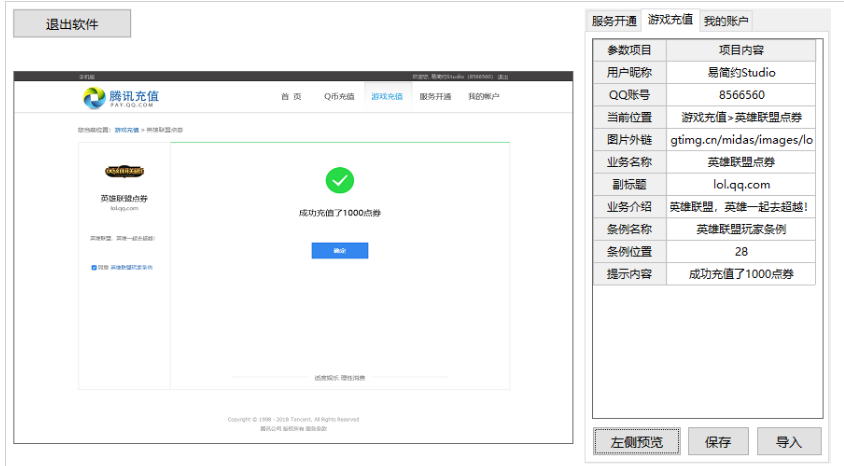Click the green success checkmark icon
This screenshot has width=844, height=466.
340,180
